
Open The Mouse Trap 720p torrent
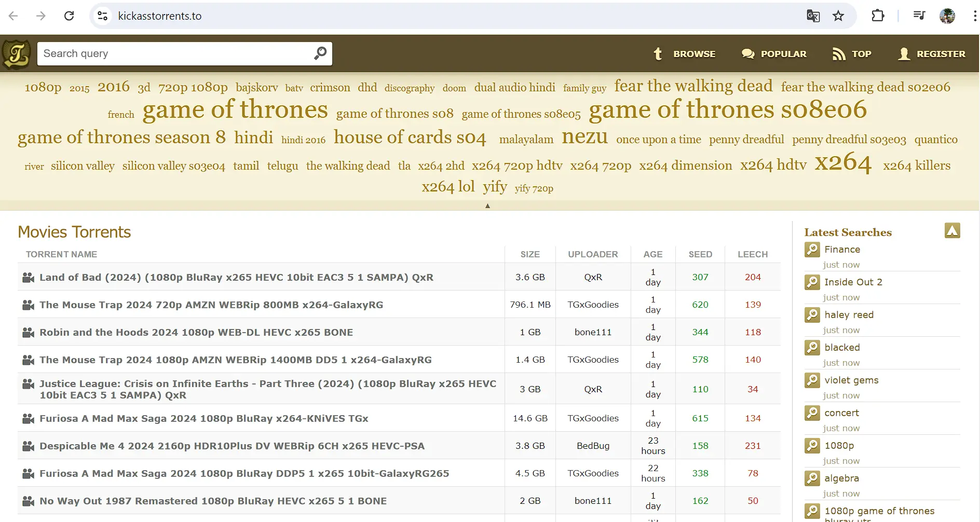tap(211, 305)
